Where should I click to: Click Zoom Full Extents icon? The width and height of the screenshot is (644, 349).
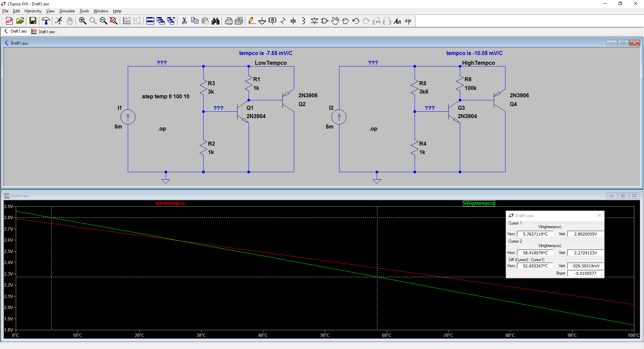[x=114, y=21]
